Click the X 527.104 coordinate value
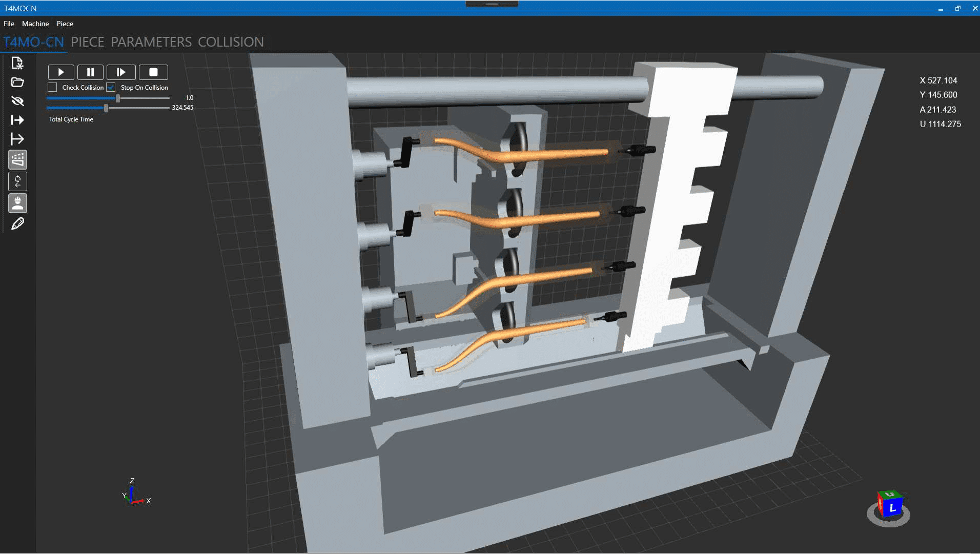Viewport: 980px width, 554px height. [x=938, y=80]
